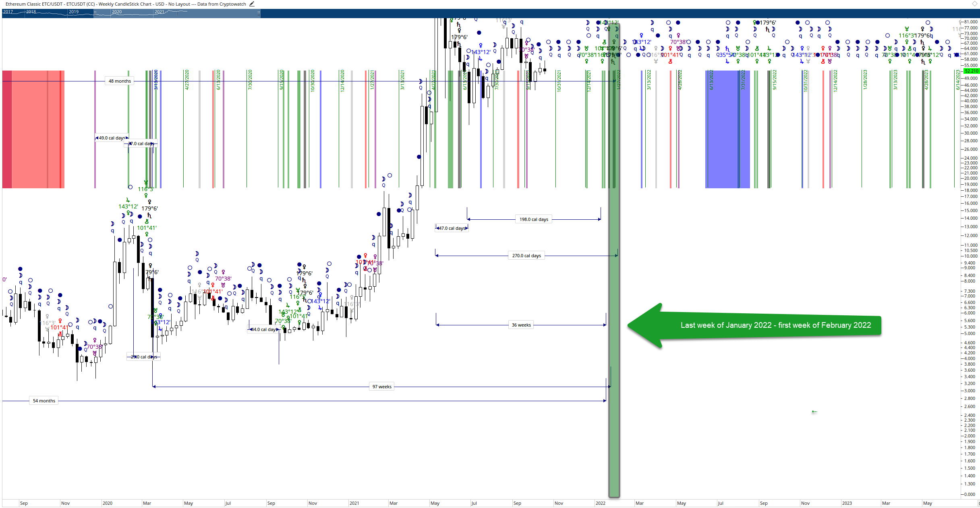Click the 2017 section in overview navigator
Screen dimensions: 980x508
coord(8,12)
